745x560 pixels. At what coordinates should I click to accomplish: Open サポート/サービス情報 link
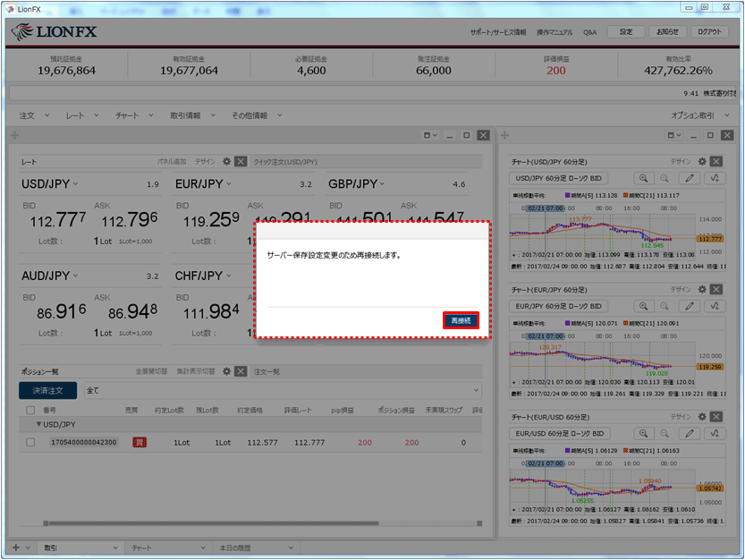click(498, 32)
